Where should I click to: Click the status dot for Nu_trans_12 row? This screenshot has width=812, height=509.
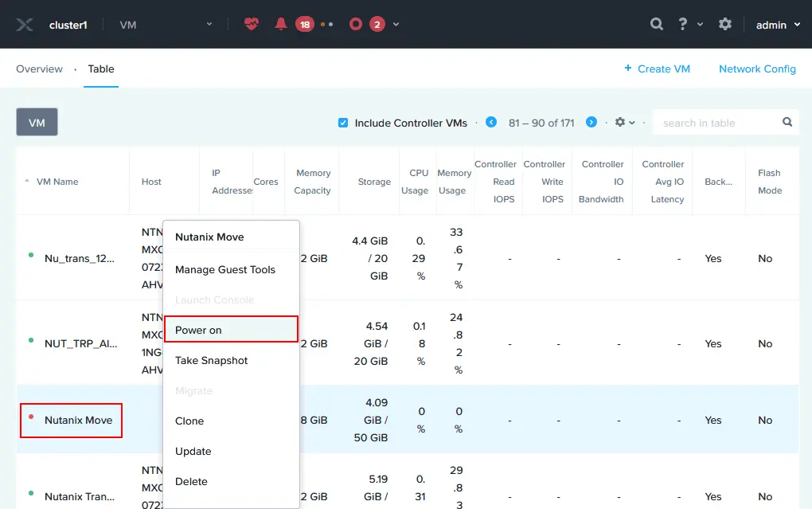point(31,255)
